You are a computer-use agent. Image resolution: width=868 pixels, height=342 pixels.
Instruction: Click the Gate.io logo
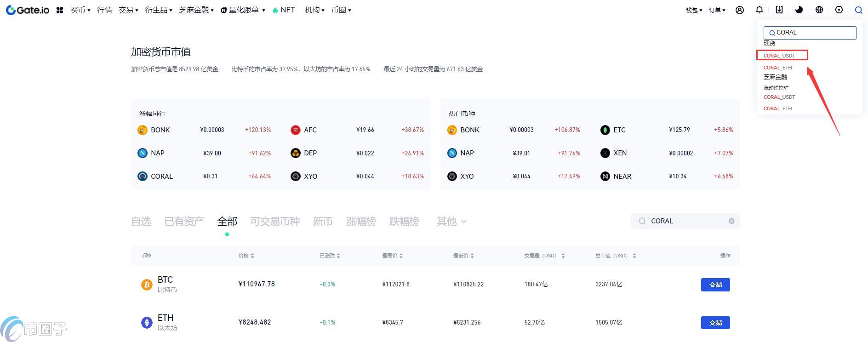28,10
